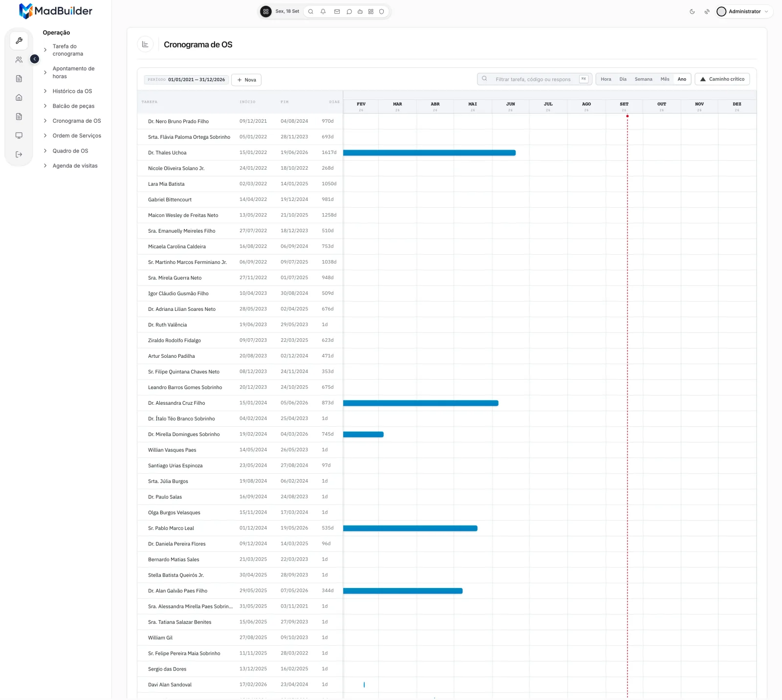Image resolution: width=782 pixels, height=700 pixels.
Task: Switch timeline scale to Dia
Action: pos(623,79)
